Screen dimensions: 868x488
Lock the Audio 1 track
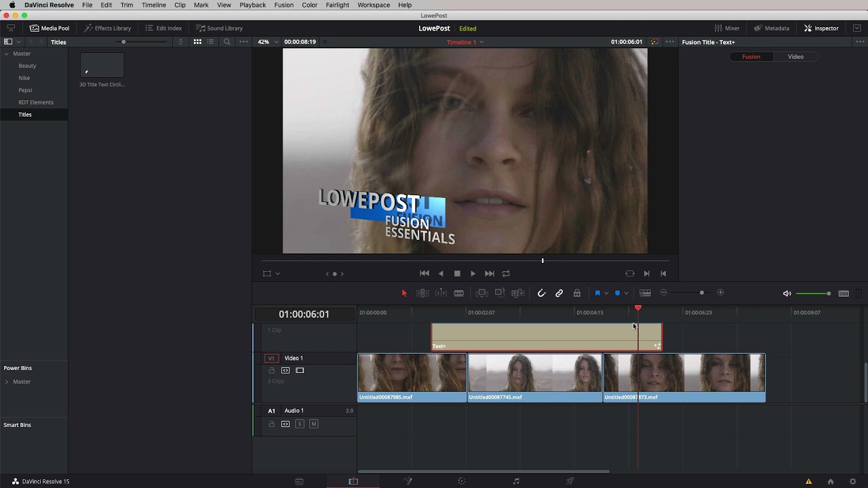[x=272, y=424]
